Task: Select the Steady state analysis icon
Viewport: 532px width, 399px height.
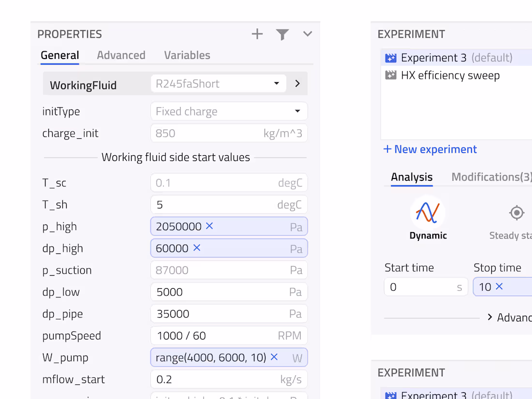Action: 517,213
